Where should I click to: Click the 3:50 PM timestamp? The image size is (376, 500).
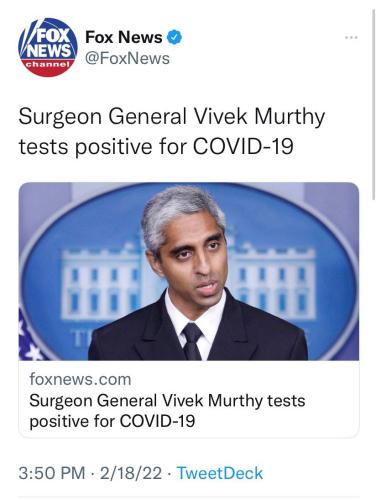coord(52,473)
